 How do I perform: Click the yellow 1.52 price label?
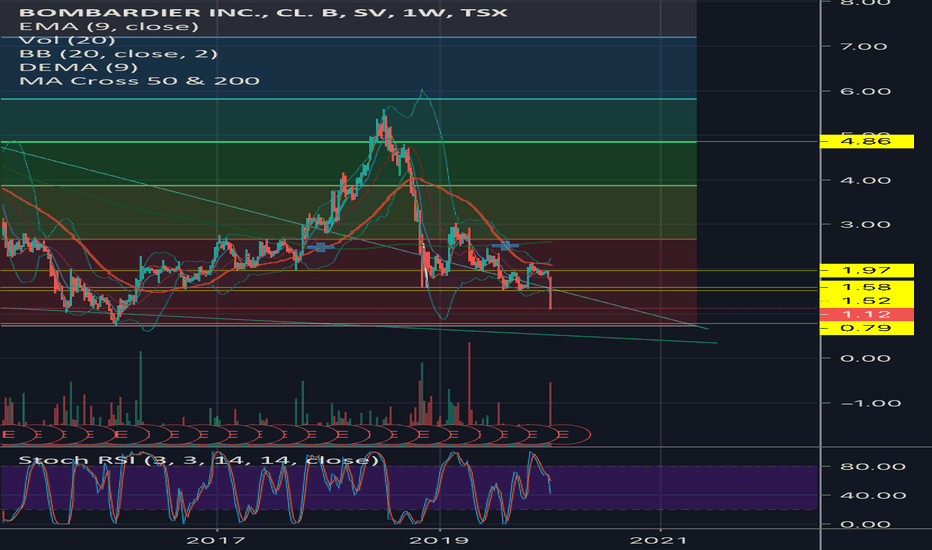click(x=867, y=301)
